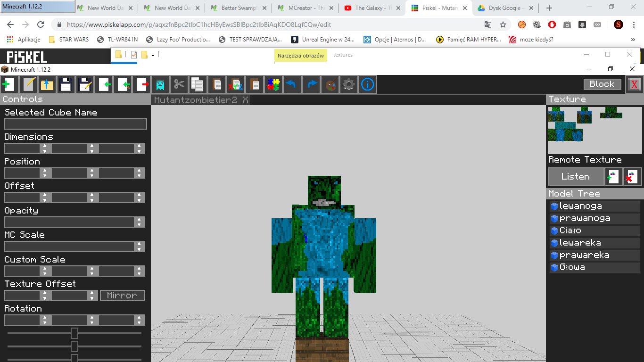Click the scissors cut icon

179,85
